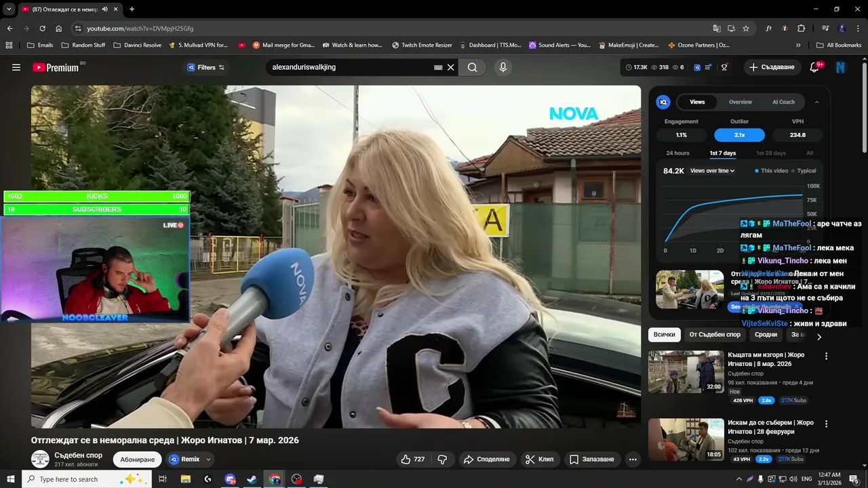Click Създаване create button
Image resolution: width=868 pixels, height=488 pixels.
(771, 67)
